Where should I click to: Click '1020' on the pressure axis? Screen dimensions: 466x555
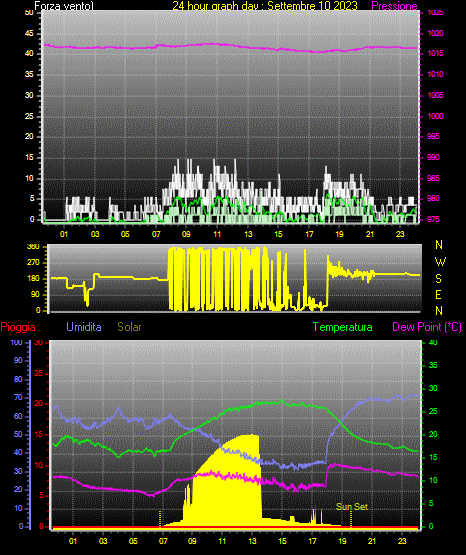[x=435, y=33]
